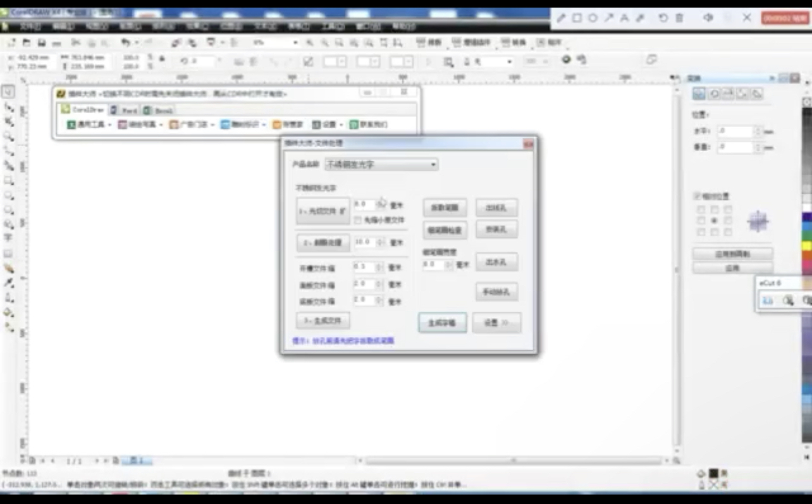This screenshot has width=812, height=504.
Task: Click the undo arrow in the annotation bar
Action: [x=663, y=18]
